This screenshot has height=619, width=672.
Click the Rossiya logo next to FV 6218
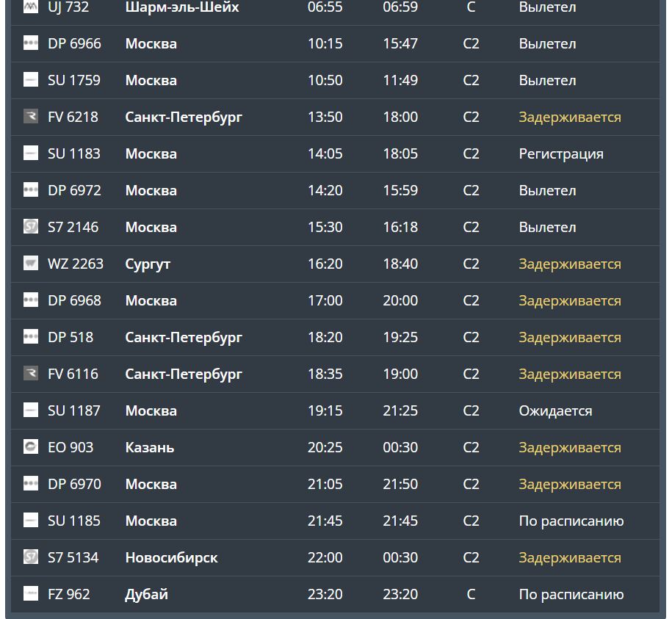pos(30,117)
